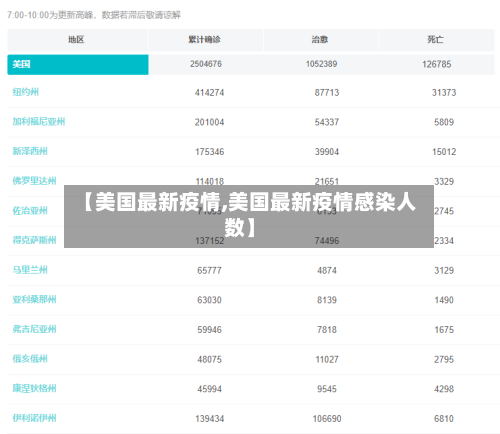Open the 佐治亚州 region link

point(30,211)
